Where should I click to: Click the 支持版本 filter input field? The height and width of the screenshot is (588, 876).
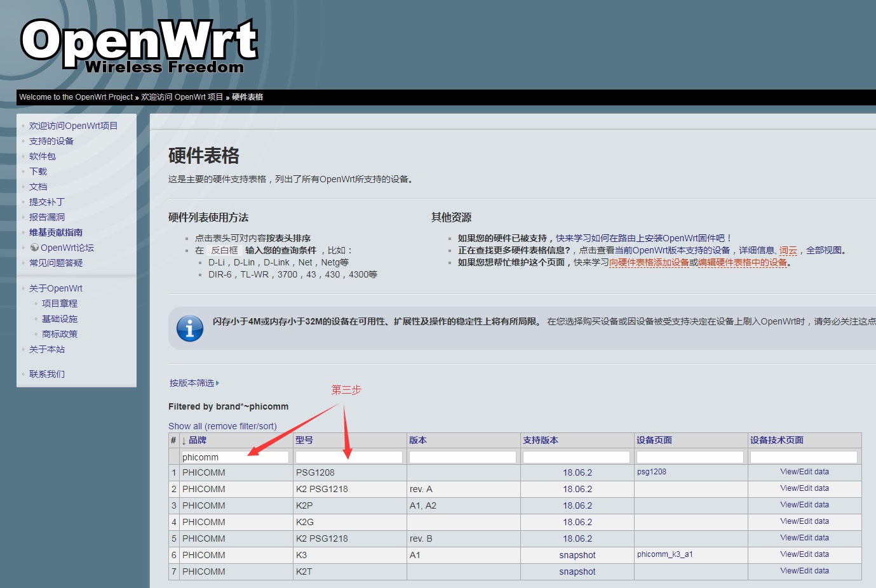click(x=576, y=457)
